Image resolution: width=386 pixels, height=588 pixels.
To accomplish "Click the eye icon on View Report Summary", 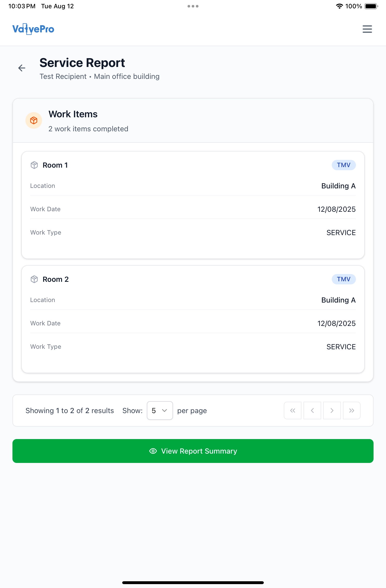I will (153, 451).
